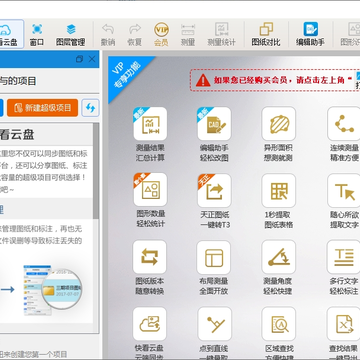Screen dimensions: 360x360
Task: Click the refresh sync button beside 新建超级项目
Action: pyautogui.click(x=90, y=108)
